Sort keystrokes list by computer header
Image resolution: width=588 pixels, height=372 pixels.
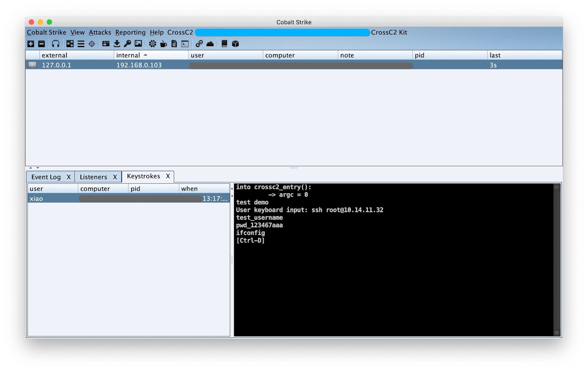coord(103,189)
